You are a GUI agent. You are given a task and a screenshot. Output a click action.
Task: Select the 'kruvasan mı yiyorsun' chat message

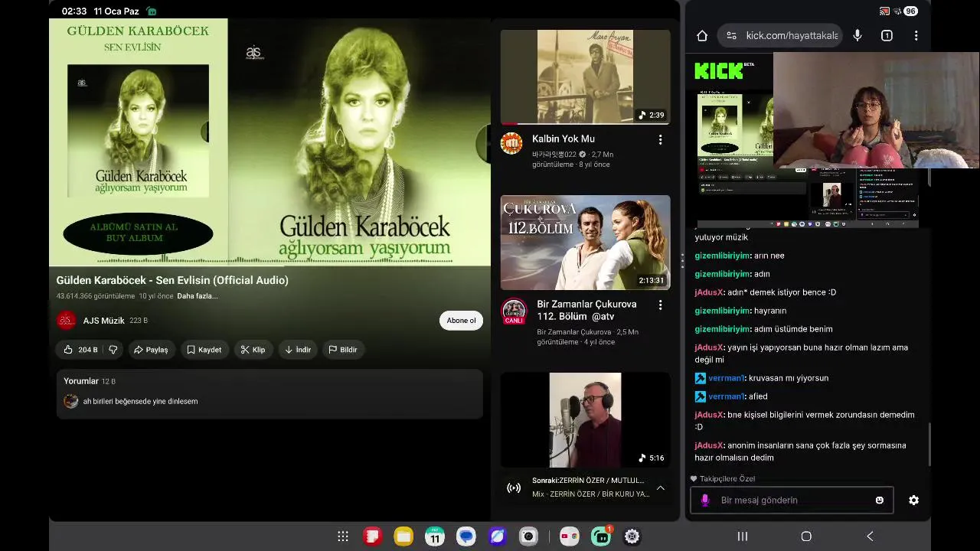pos(789,378)
